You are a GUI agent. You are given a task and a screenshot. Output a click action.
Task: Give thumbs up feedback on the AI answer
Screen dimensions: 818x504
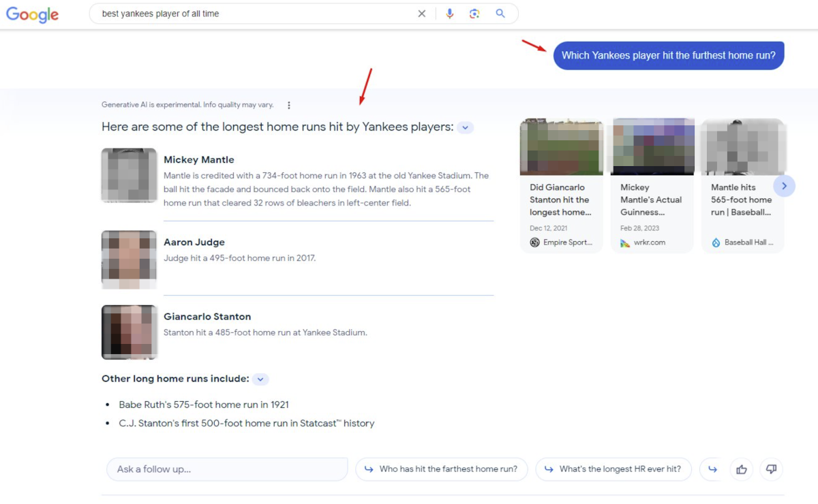pos(742,469)
